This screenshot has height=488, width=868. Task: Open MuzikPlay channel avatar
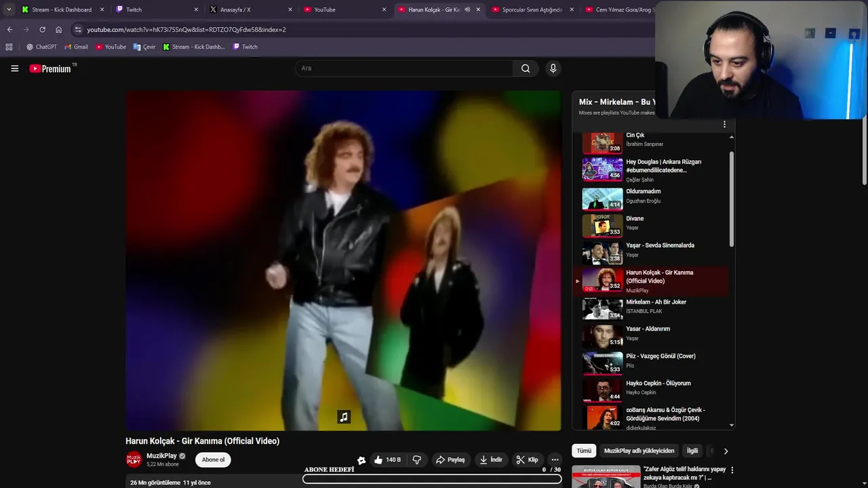pyautogui.click(x=134, y=460)
